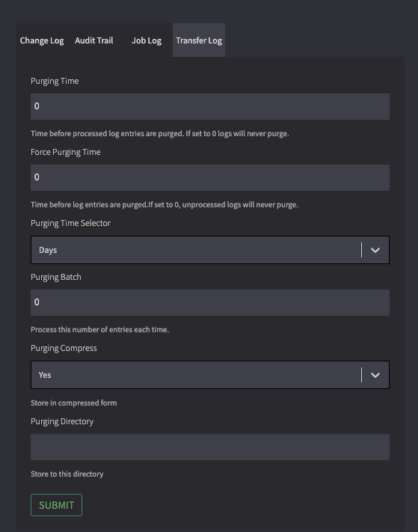The width and height of the screenshot is (418, 532).
Task: Click the Purging Batch label text
Action: (56, 277)
